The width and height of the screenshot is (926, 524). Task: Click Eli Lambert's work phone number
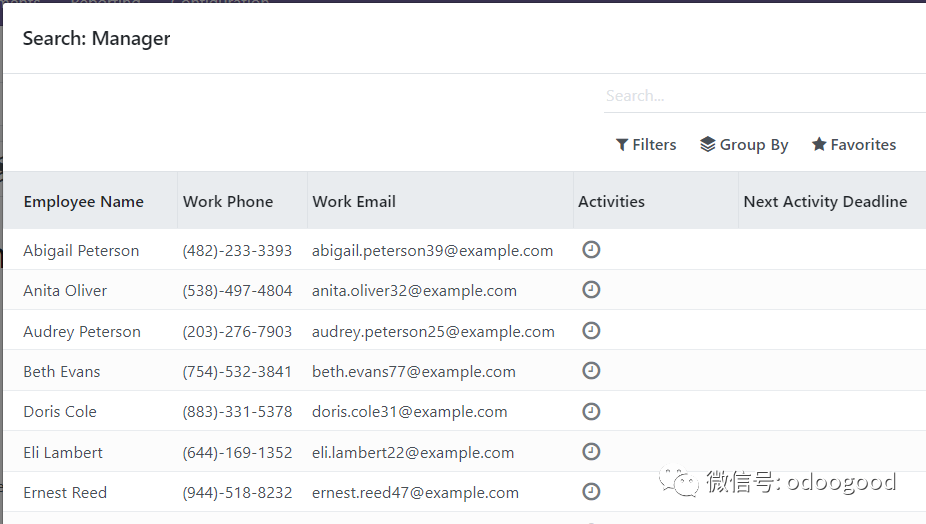click(x=237, y=453)
